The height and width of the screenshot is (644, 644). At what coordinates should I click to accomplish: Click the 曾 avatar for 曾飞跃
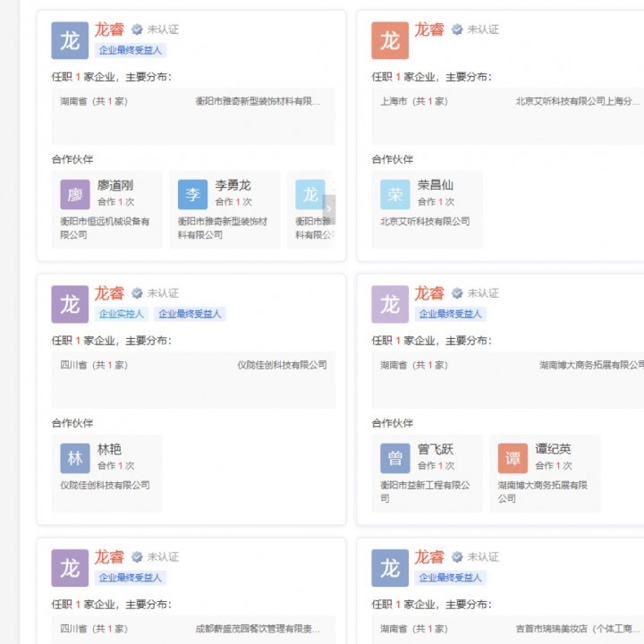click(x=394, y=458)
